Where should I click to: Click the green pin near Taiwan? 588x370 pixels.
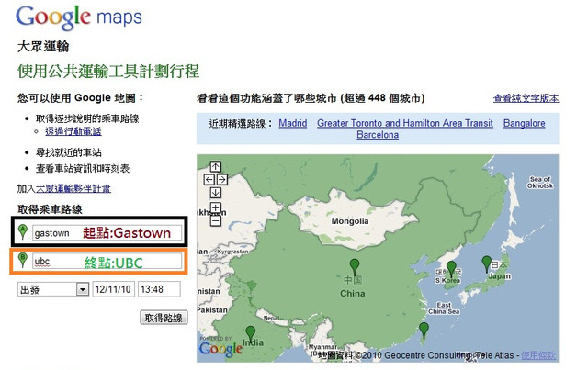[424, 331]
